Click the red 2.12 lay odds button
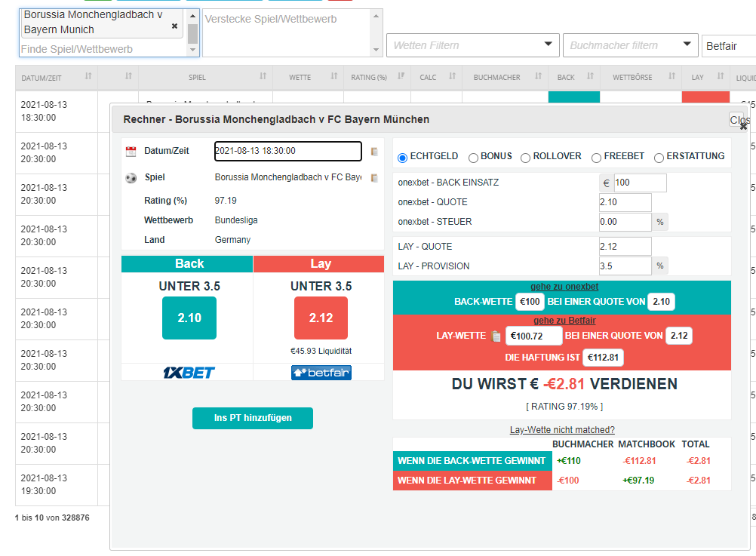The height and width of the screenshot is (556, 756). click(x=321, y=318)
